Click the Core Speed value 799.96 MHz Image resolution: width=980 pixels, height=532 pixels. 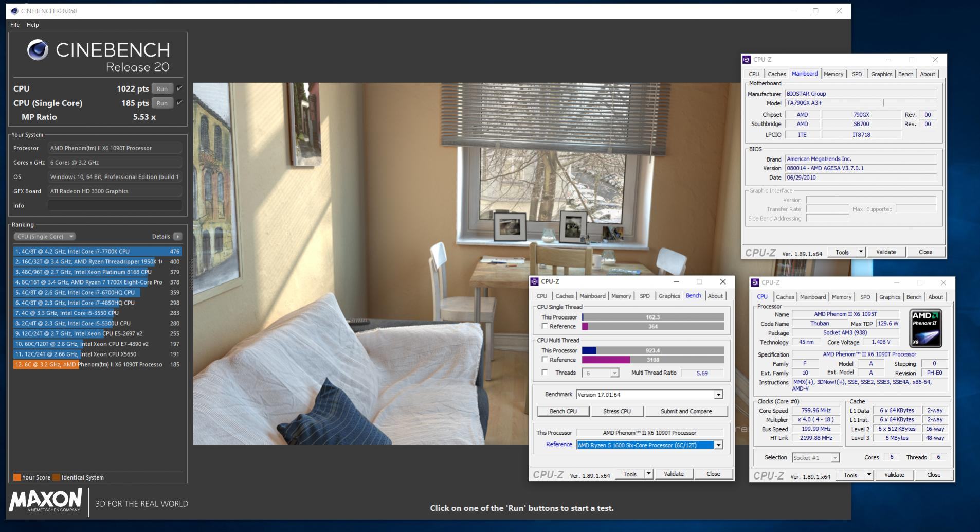click(x=816, y=410)
